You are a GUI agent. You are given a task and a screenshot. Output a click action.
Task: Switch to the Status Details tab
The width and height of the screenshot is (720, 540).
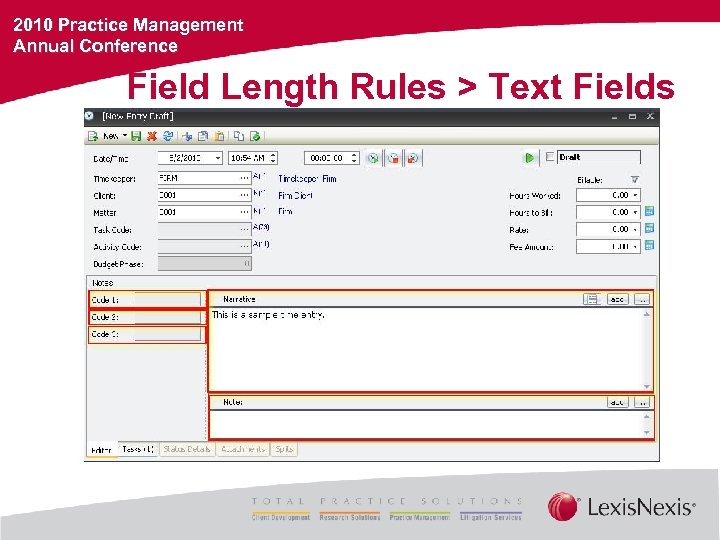coord(187,449)
